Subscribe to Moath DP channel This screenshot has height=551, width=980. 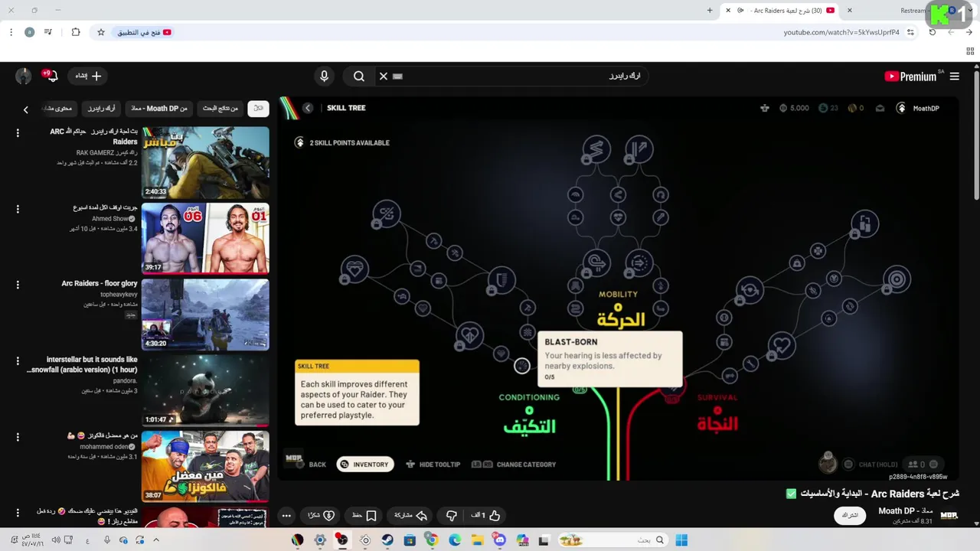coord(850,515)
